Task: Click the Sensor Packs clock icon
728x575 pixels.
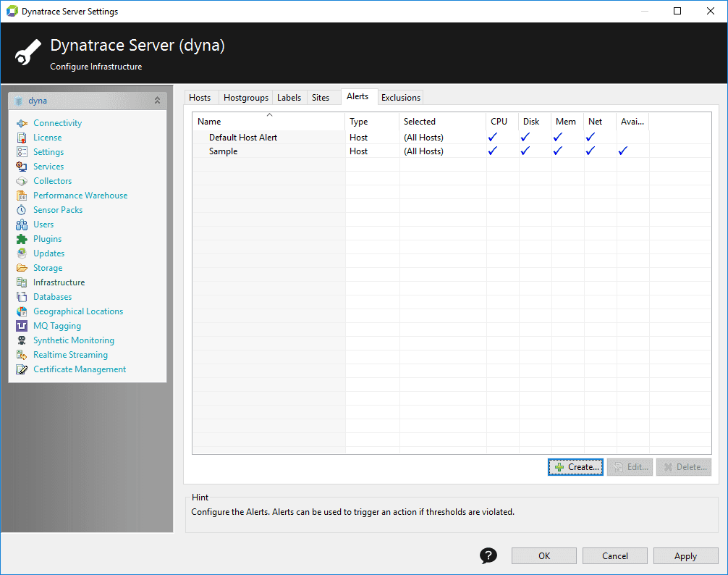Action: pyautogui.click(x=22, y=210)
